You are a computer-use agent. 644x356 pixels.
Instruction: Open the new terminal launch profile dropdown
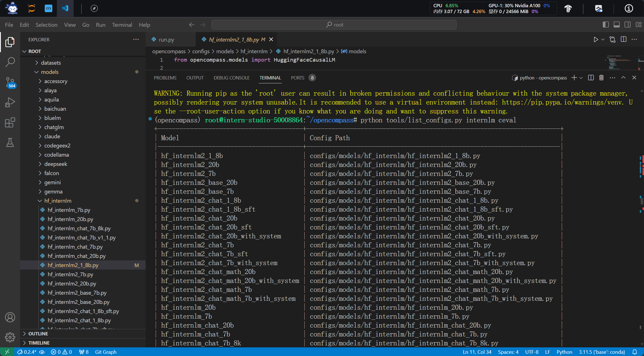point(581,78)
